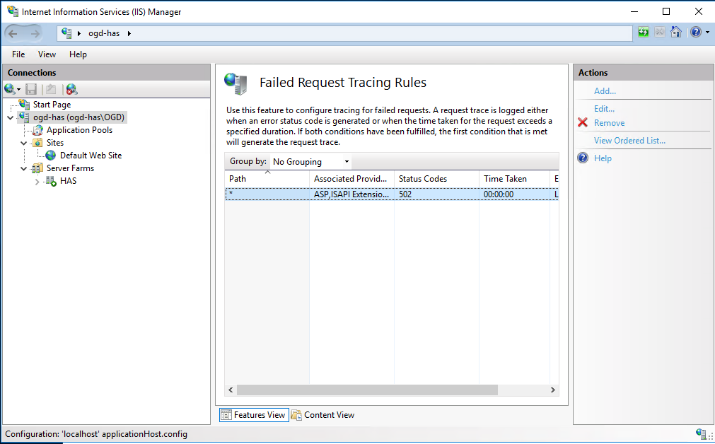
Task: Click the green Refresh page icon
Action: click(643, 32)
